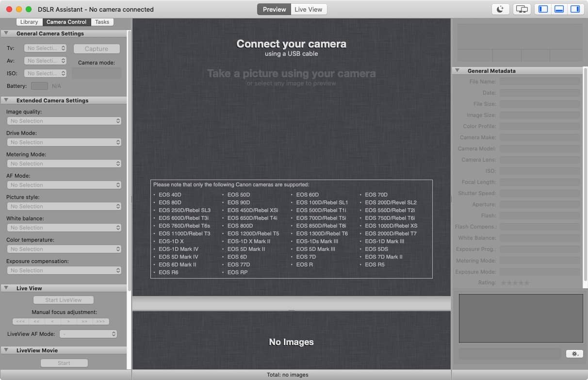Click the macOS green zoom window button
Image resolution: width=588 pixels, height=380 pixels.
pyautogui.click(x=29, y=9)
